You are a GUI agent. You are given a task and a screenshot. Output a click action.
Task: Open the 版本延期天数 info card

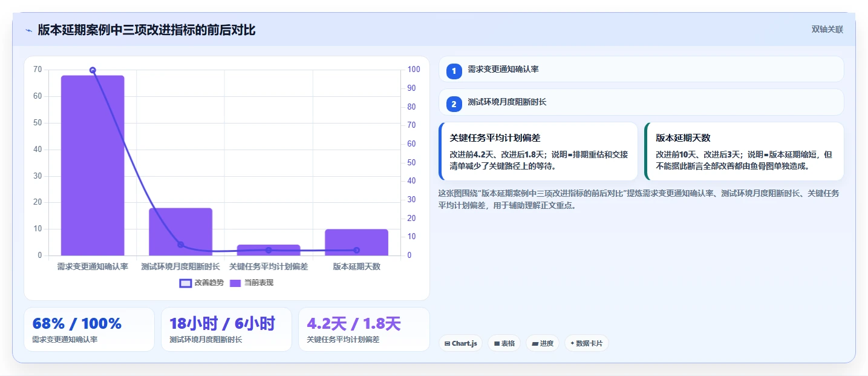tap(745, 151)
